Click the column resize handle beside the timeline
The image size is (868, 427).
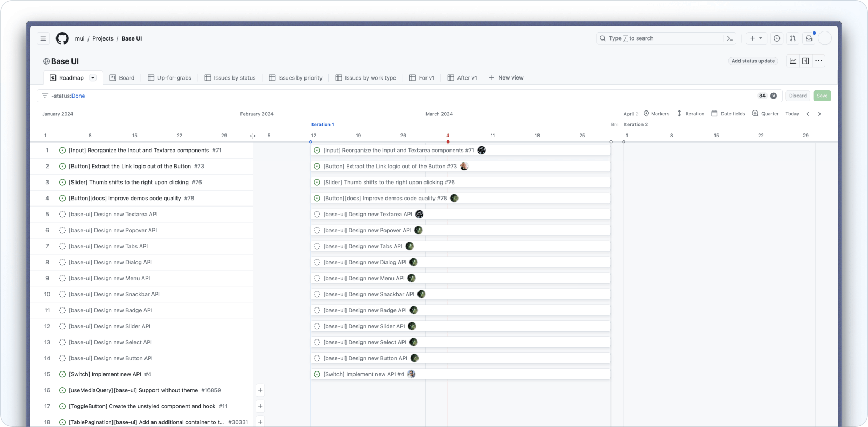point(253,136)
